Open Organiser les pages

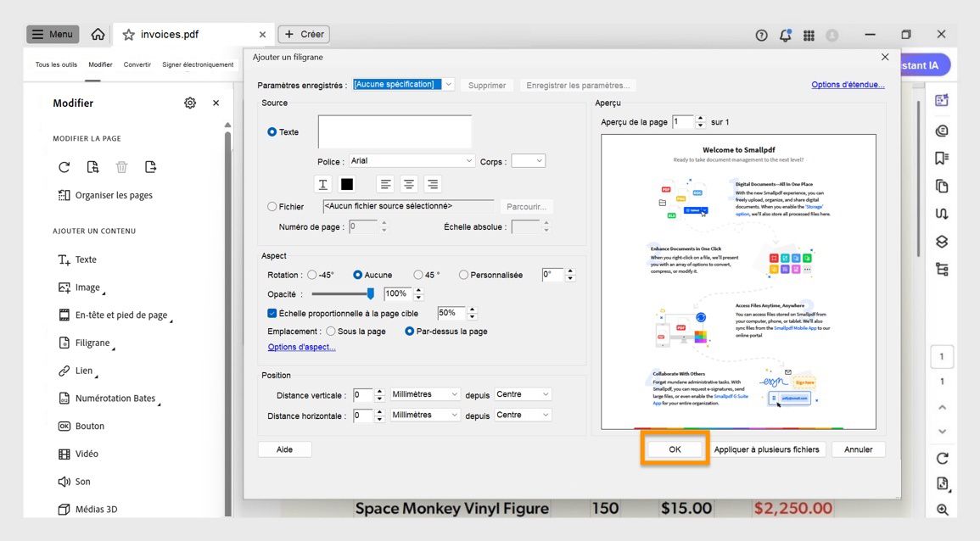pos(105,196)
